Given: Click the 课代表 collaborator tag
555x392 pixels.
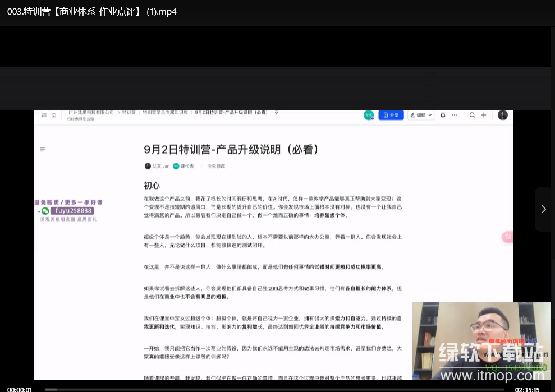Looking at the screenshot, I should point(184,167).
